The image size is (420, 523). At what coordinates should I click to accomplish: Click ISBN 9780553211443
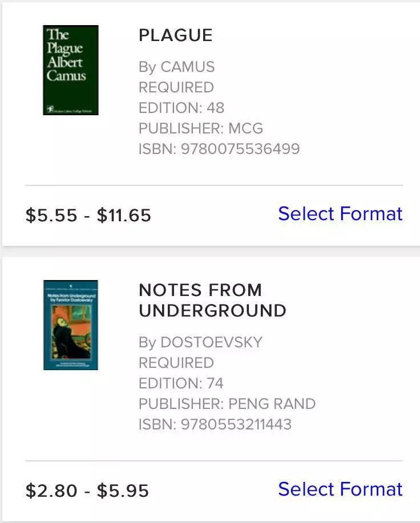(215, 424)
